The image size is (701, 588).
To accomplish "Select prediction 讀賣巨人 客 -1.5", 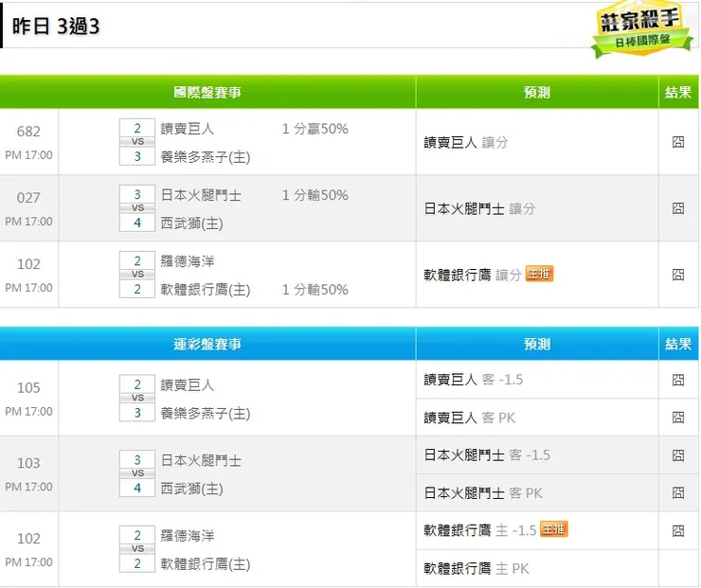I will tap(473, 380).
